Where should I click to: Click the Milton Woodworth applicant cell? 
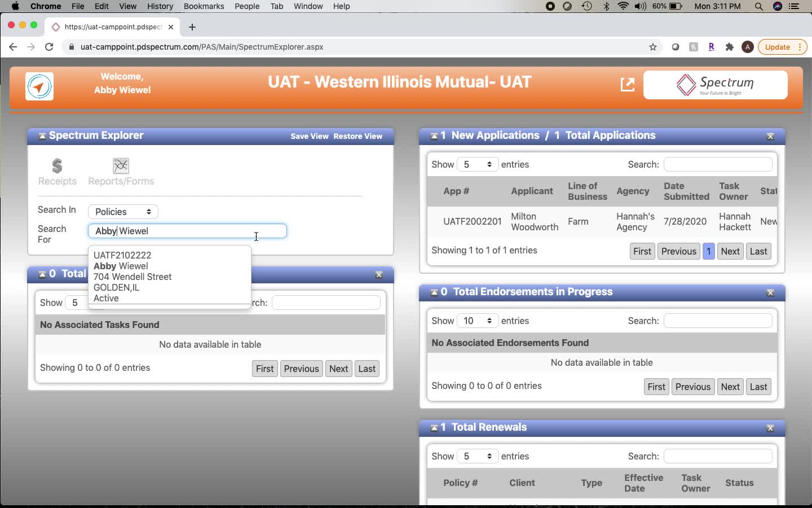point(535,221)
